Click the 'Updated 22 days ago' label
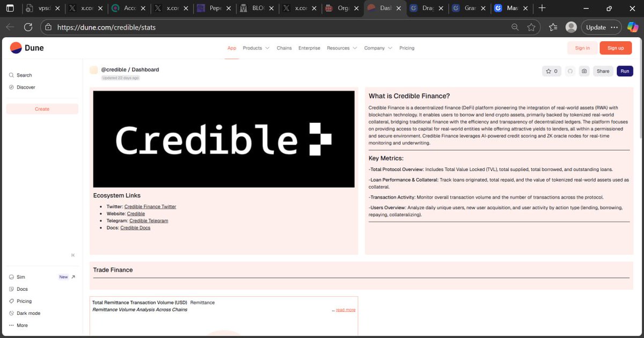 point(120,78)
